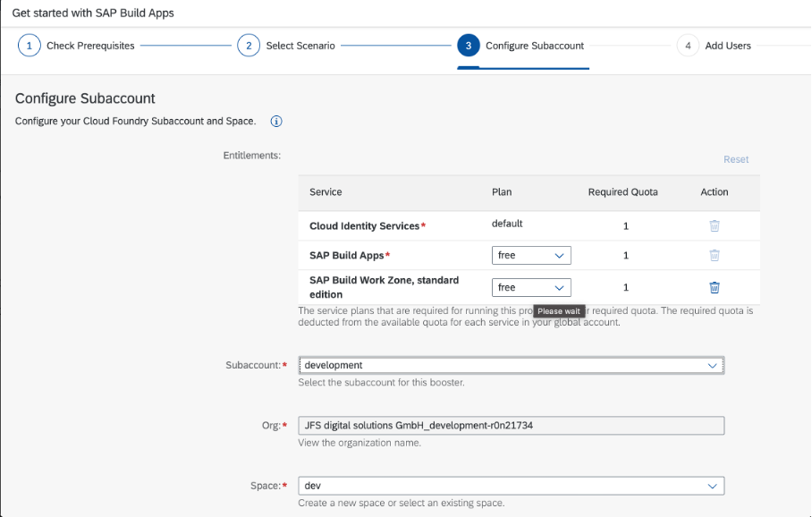812x517 pixels.
Task: Click the info icon beside the subaccount description
Action: tap(276, 122)
